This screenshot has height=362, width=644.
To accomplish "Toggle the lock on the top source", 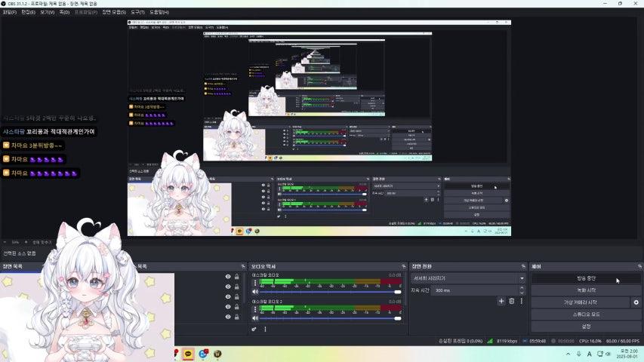I will (237, 277).
